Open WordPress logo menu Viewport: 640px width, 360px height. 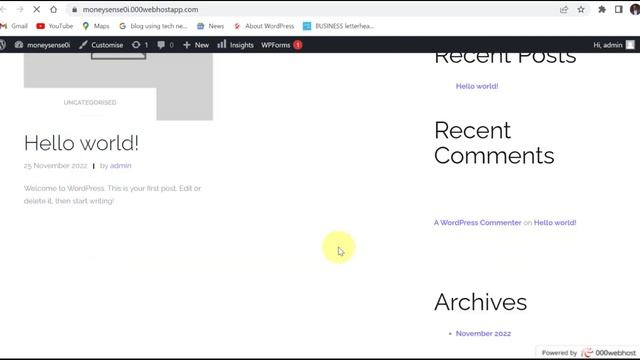tap(3, 45)
